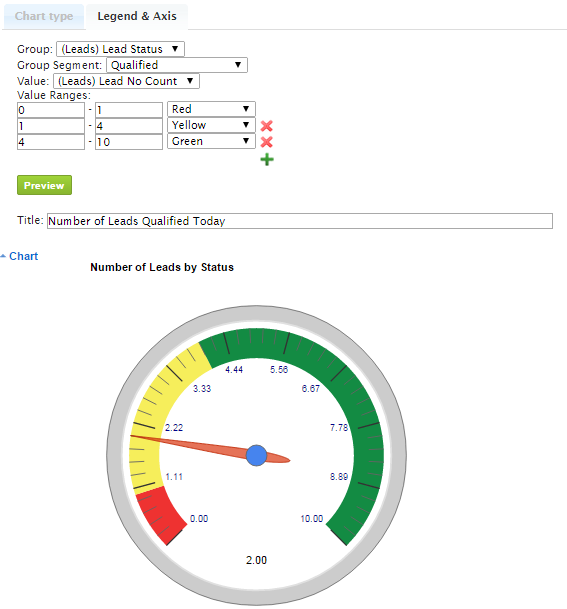Click the gauge label 3.33
The image size is (567, 609).
point(202,388)
